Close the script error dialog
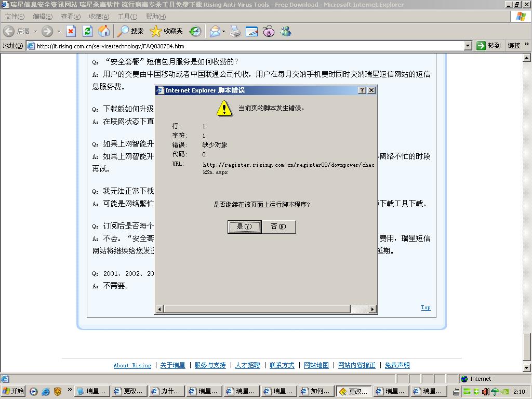This screenshot has height=399, width=532. point(372,90)
